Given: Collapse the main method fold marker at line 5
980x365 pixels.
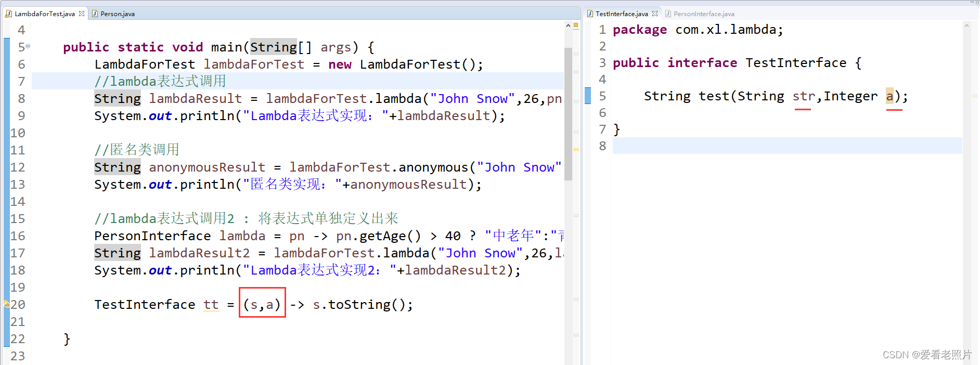Looking at the screenshot, I should [x=28, y=46].
